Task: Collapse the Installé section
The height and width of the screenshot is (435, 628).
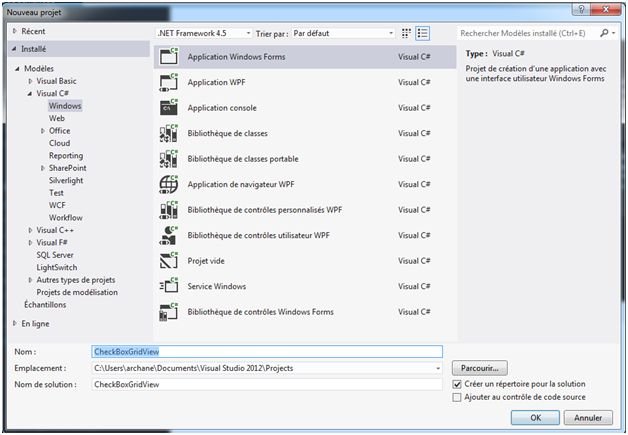Action: 14,49
